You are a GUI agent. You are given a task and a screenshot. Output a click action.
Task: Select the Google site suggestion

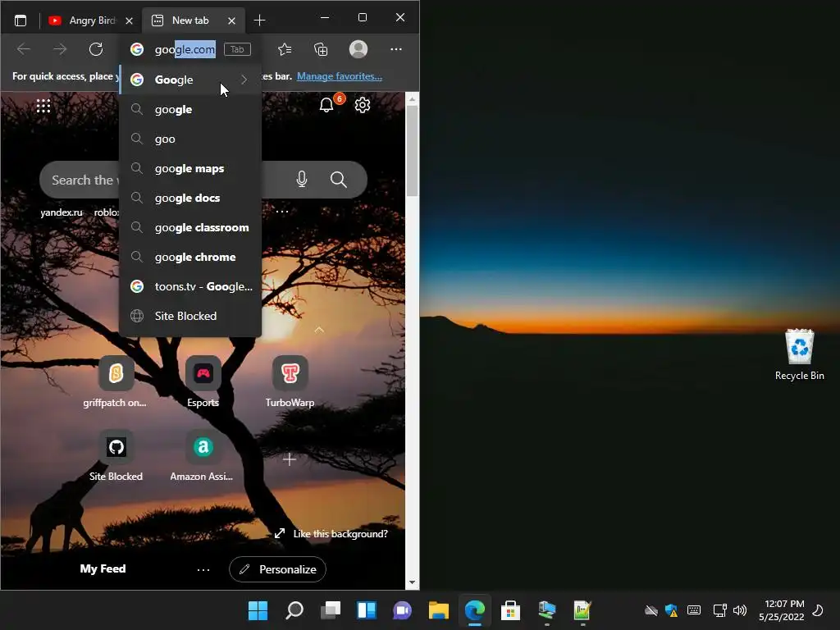click(x=190, y=80)
